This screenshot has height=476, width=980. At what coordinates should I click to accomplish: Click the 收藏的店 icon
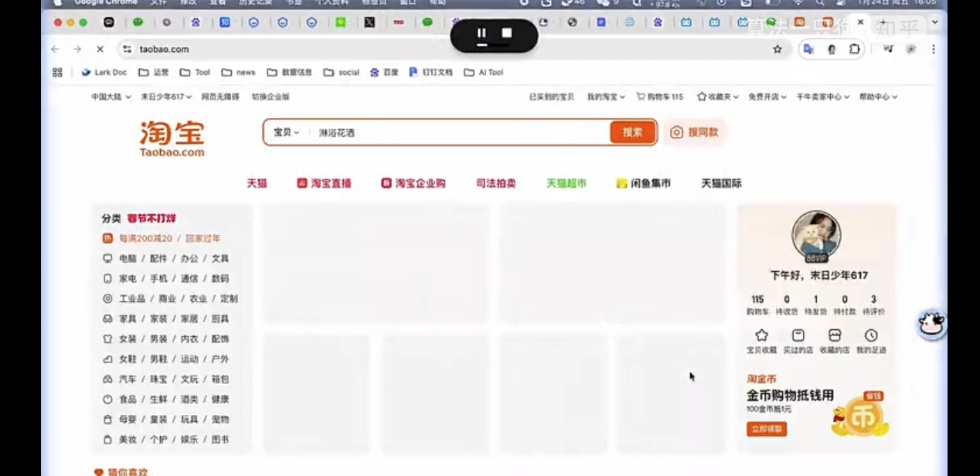coord(835,335)
